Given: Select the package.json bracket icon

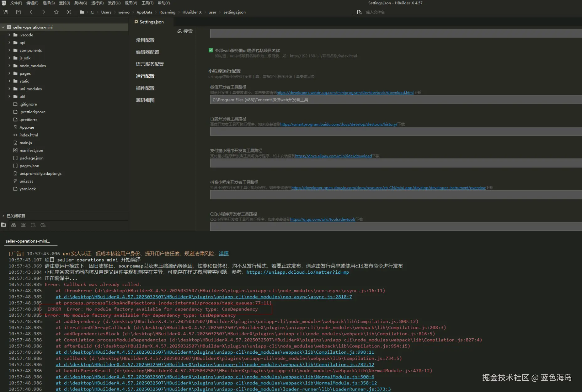Looking at the screenshot, I should [15, 158].
